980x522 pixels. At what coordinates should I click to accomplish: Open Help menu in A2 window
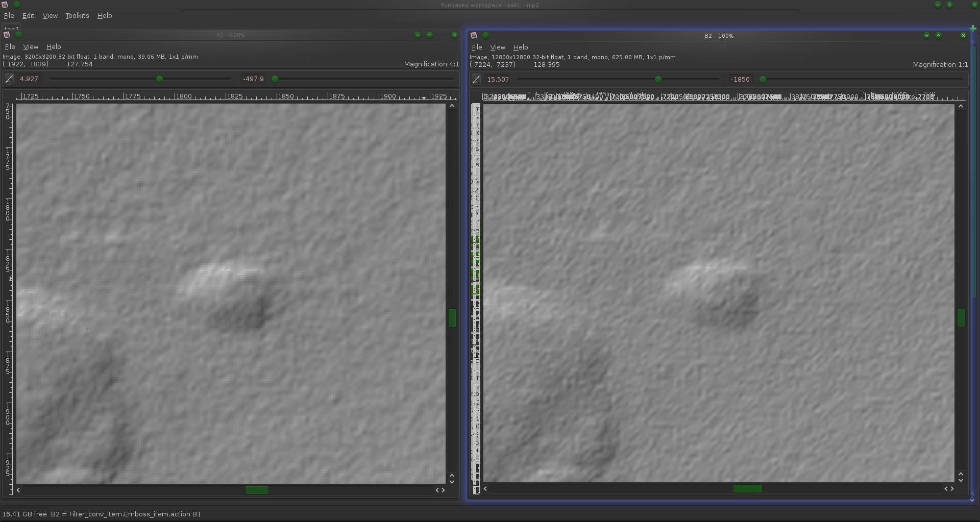54,46
